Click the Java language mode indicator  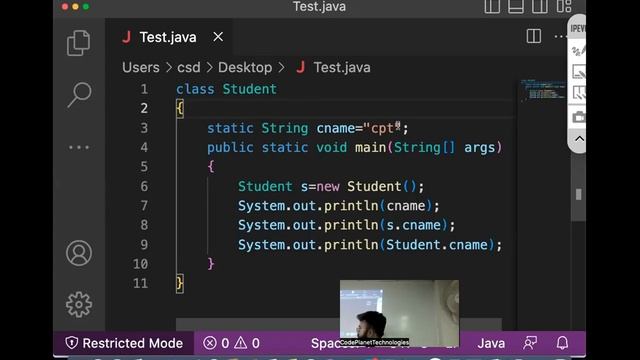[491, 343]
